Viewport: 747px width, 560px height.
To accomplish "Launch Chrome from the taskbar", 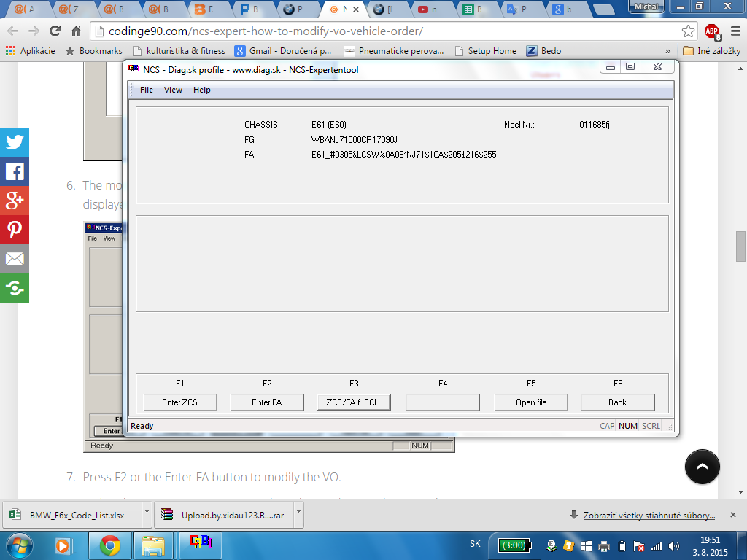I will click(110, 545).
